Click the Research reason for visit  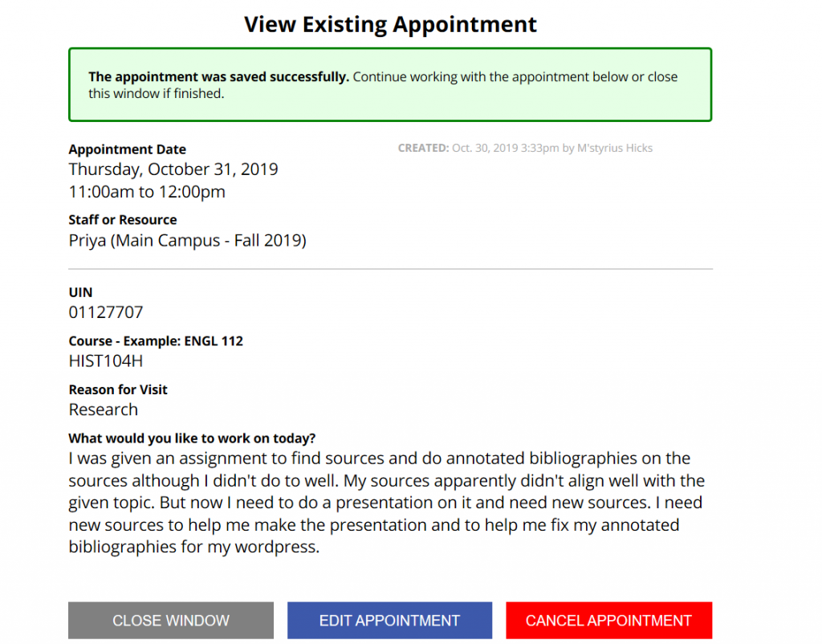104,410
